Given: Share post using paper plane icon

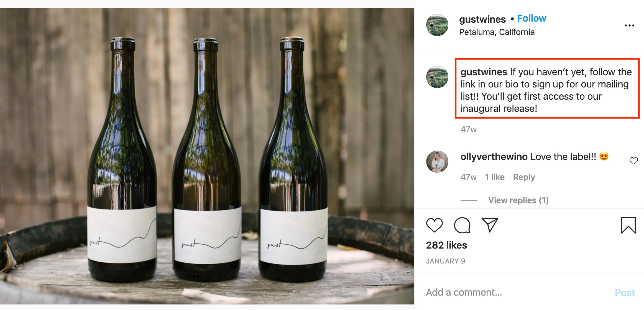Looking at the screenshot, I should [x=490, y=225].
